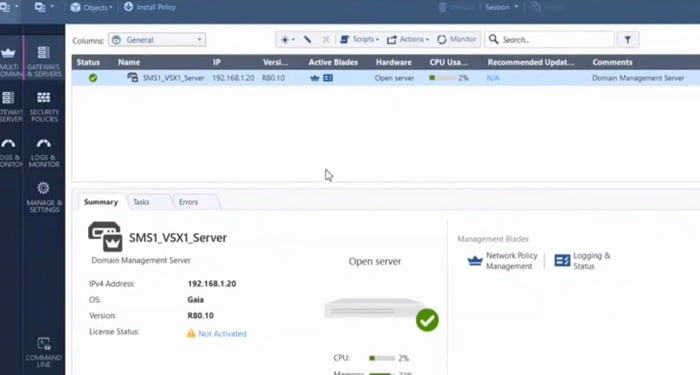
Task: Click the Monitor button
Action: click(x=456, y=40)
